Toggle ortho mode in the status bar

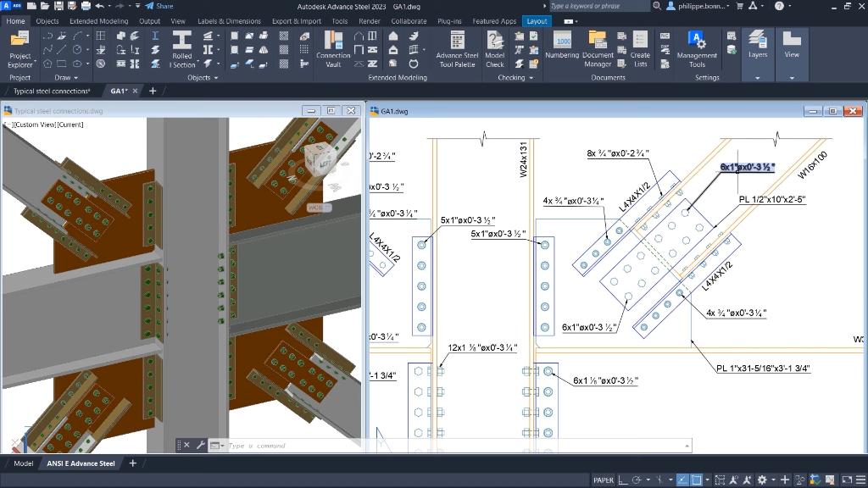pyautogui.click(x=621, y=480)
